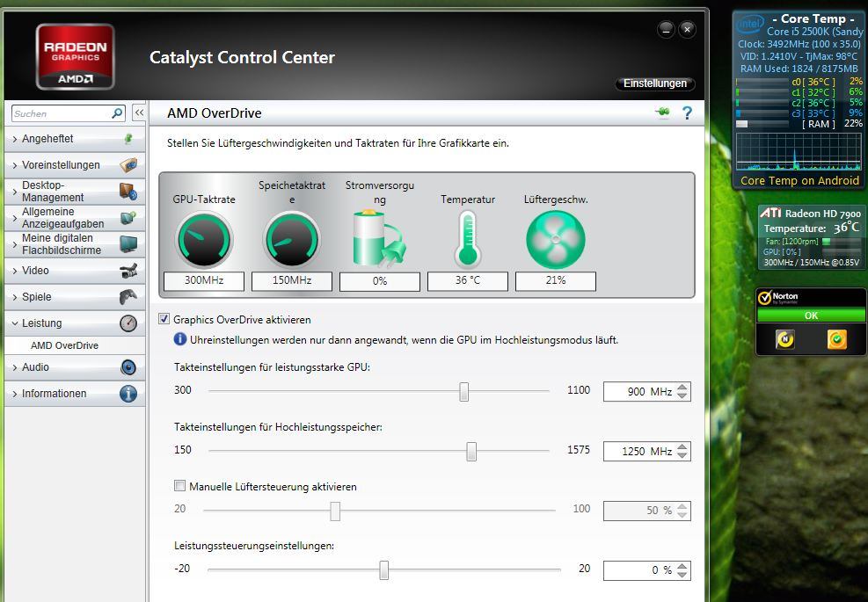Click the Lüftergeschw. fan icon

click(x=555, y=240)
